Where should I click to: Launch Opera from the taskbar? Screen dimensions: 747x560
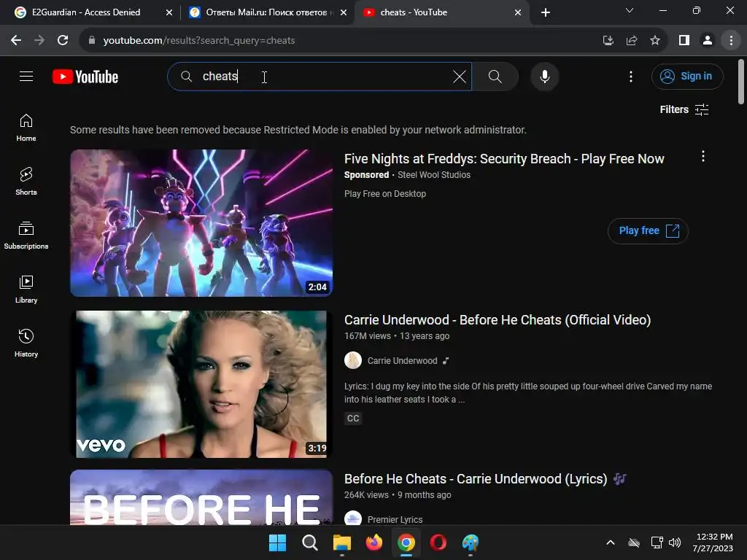tap(438, 542)
